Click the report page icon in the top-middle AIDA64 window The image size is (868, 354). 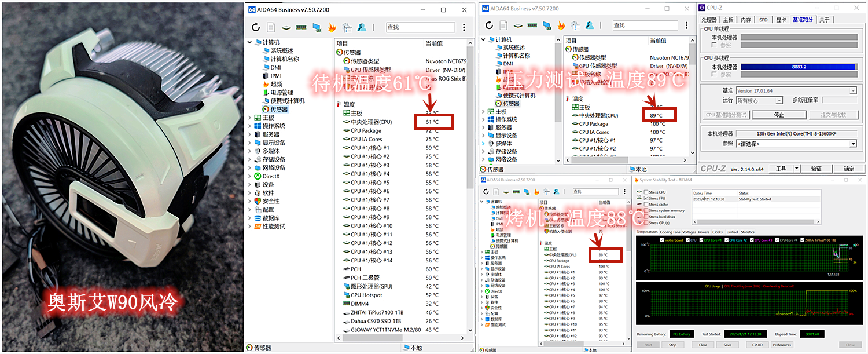(x=503, y=25)
